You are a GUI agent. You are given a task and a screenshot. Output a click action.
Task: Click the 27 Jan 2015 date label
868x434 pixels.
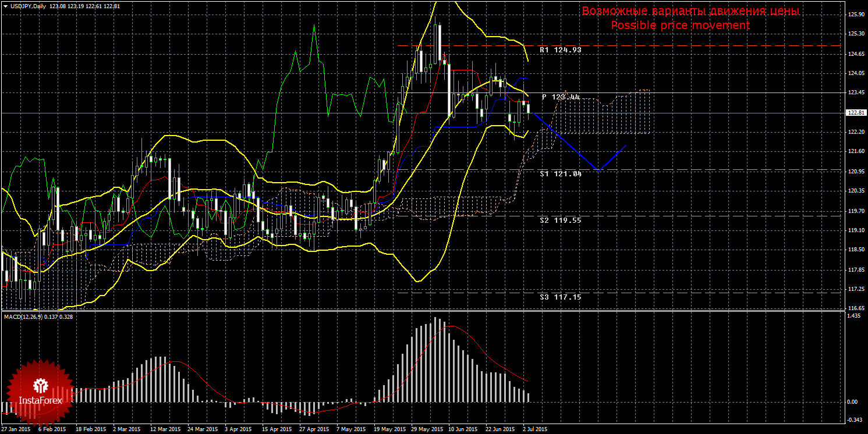pyautogui.click(x=16, y=429)
